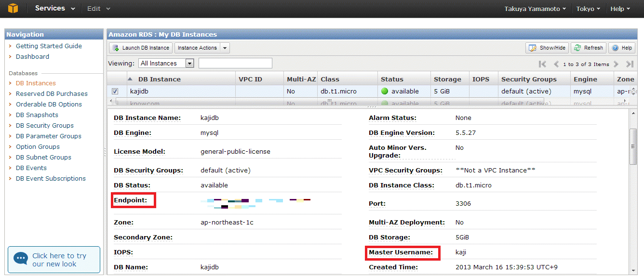Click the toolbar Help button
The height and width of the screenshot is (277, 644).
[x=622, y=48]
